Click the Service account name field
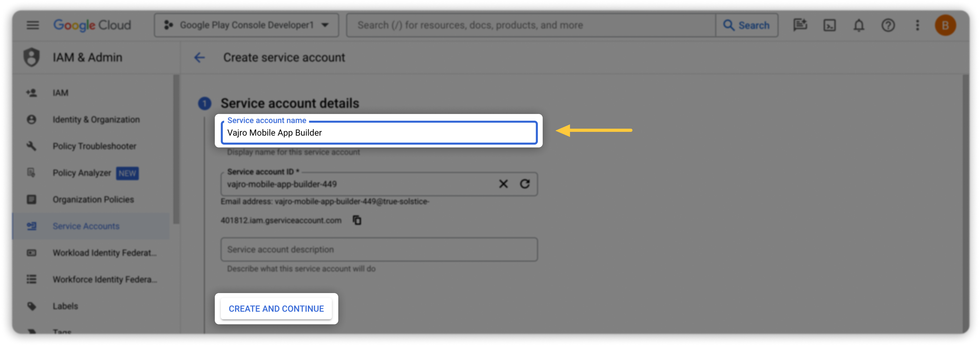The height and width of the screenshot is (346, 980). [379, 133]
